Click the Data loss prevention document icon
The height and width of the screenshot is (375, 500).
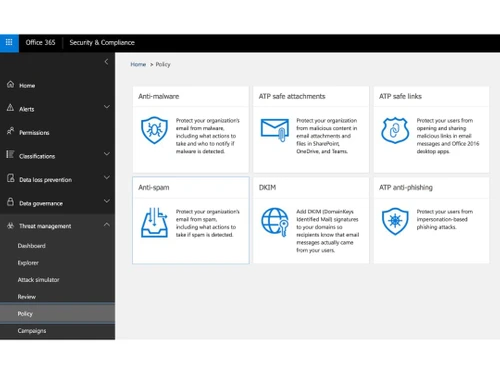11,178
